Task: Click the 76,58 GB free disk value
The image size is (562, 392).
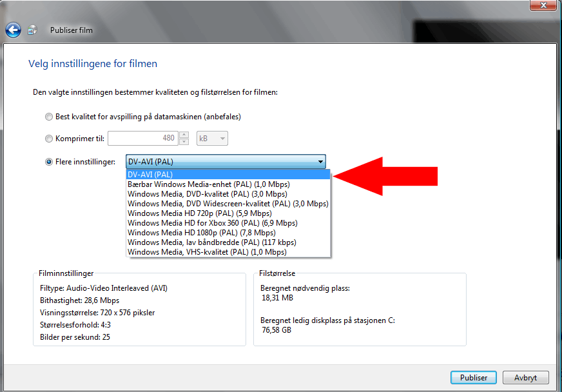Action: 276,330
